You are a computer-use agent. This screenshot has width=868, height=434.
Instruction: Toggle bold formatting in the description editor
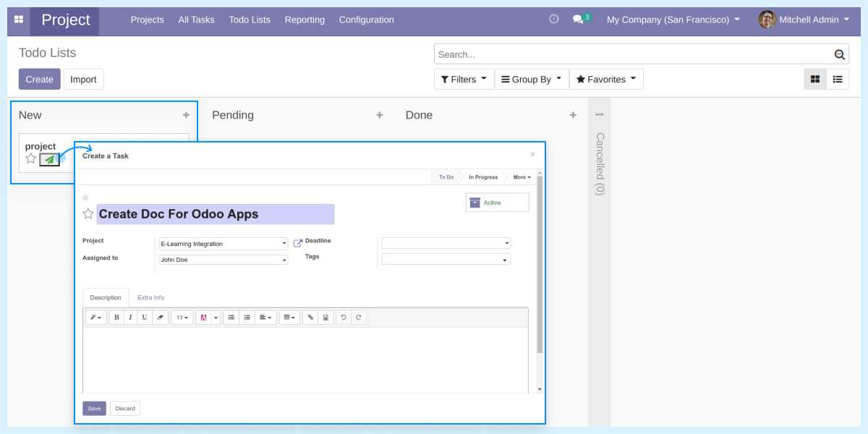pos(116,317)
